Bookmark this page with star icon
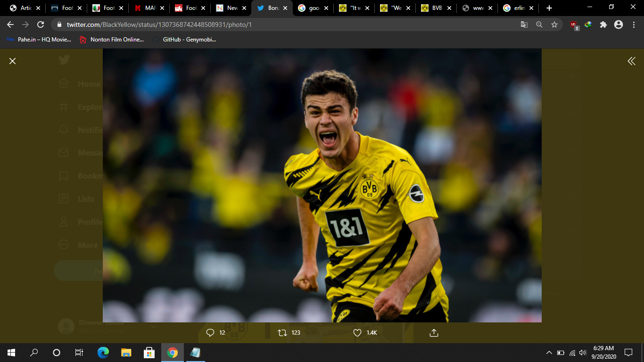The width and height of the screenshot is (644, 362). point(554,25)
